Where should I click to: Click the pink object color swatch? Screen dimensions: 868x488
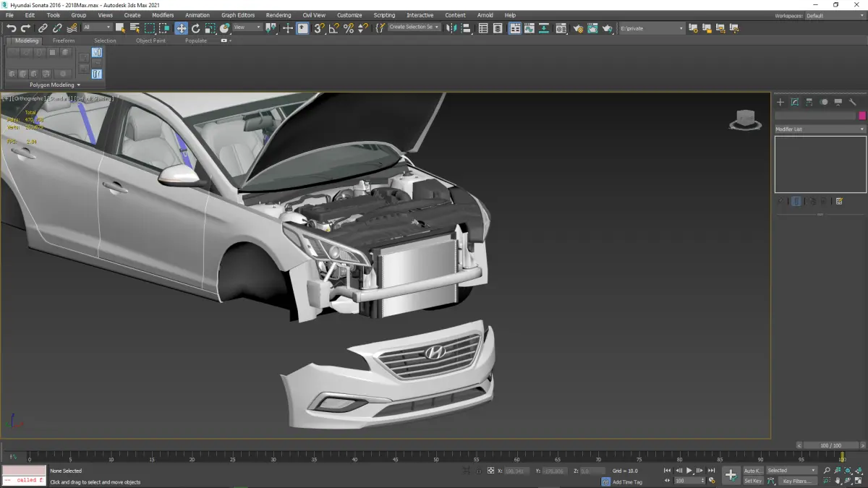[x=862, y=116]
